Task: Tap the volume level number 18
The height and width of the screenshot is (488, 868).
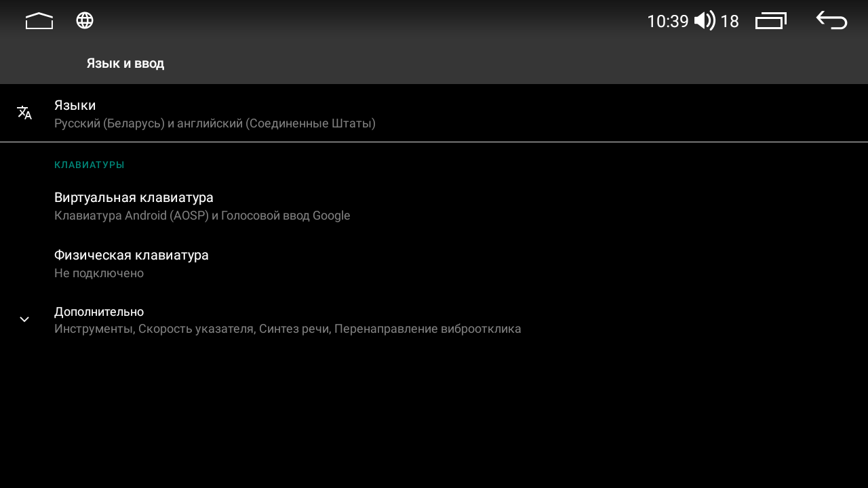Action: click(x=729, y=22)
